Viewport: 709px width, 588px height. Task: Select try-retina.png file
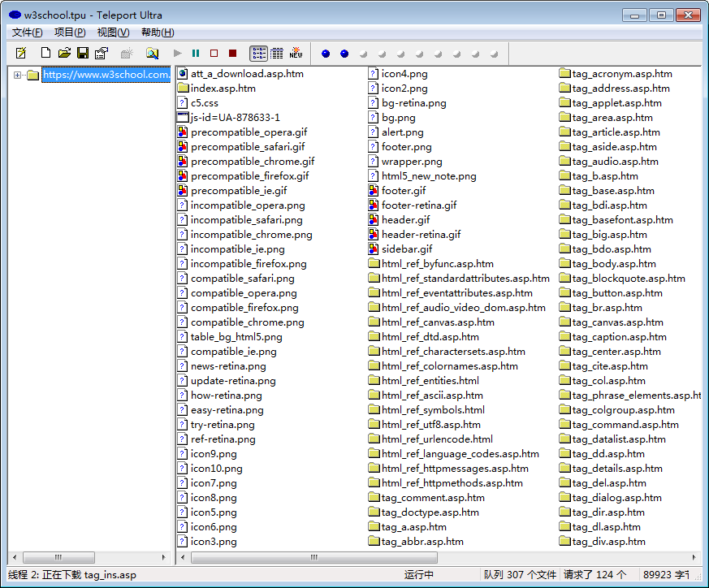coord(223,425)
